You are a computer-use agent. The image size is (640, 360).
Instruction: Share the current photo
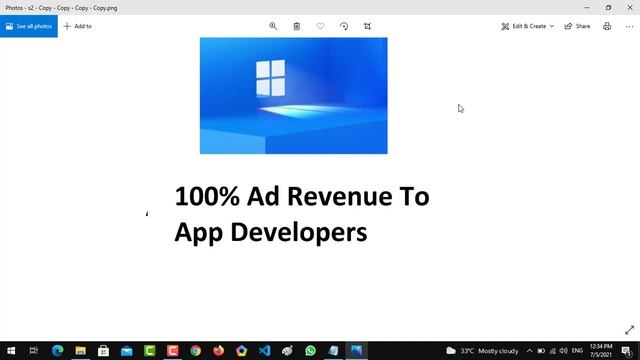coord(577,26)
